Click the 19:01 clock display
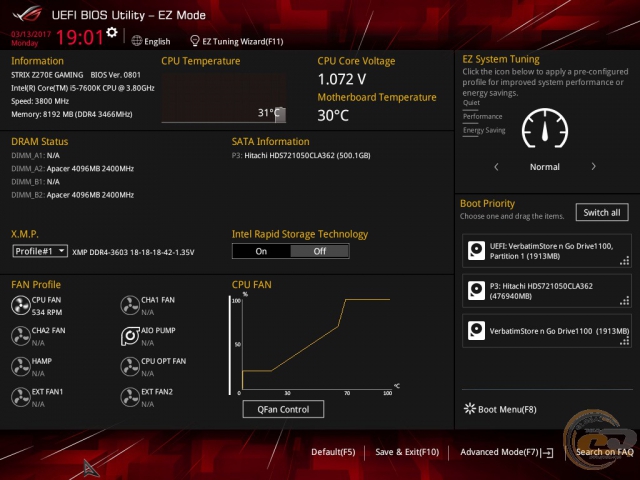The width and height of the screenshot is (640, 480). (x=80, y=37)
